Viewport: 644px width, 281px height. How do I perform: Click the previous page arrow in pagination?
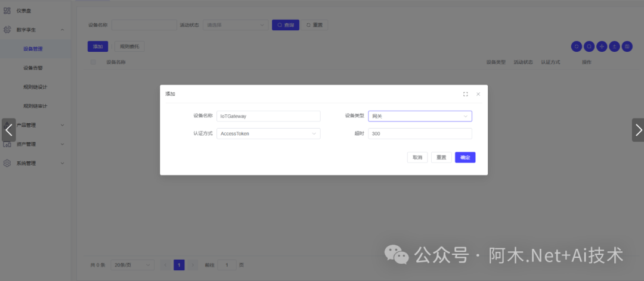coord(165,265)
